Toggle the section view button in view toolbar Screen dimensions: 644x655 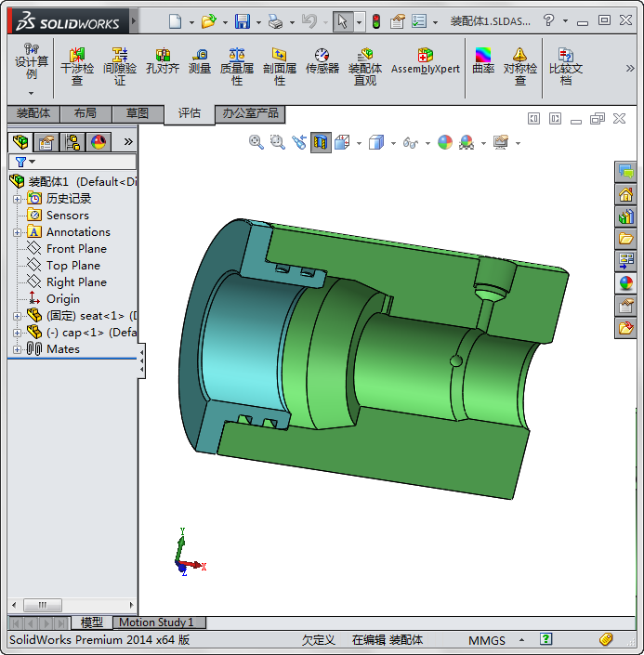(x=321, y=142)
